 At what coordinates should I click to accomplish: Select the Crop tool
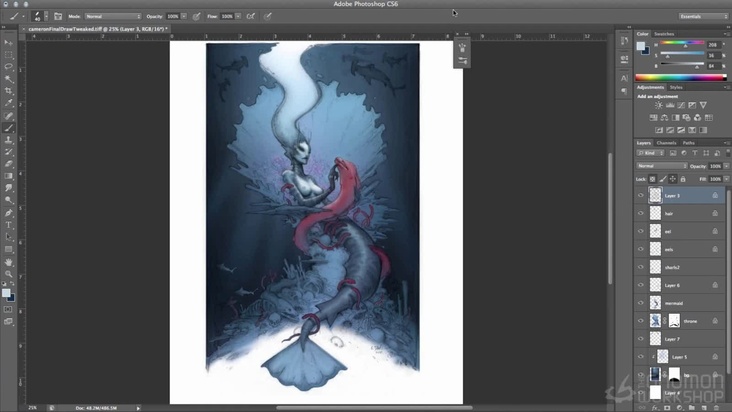[9, 90]
